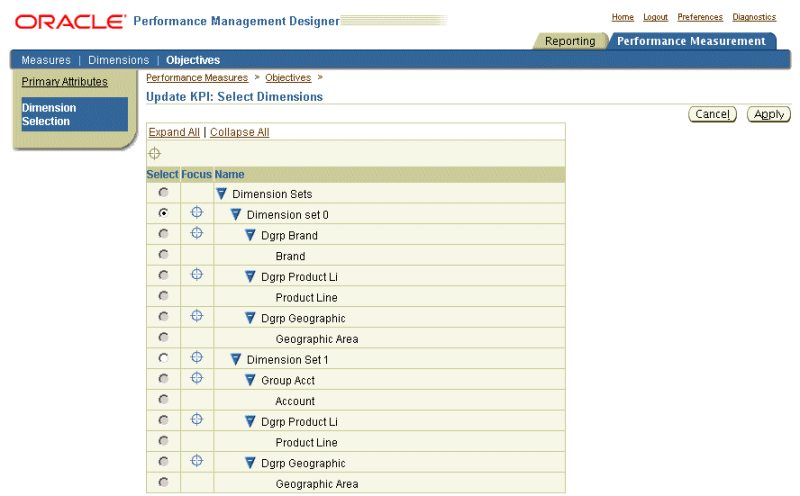Choose the Brand row radio button
800x496 pixels.
pyautogui.click(x=163, y=254)
